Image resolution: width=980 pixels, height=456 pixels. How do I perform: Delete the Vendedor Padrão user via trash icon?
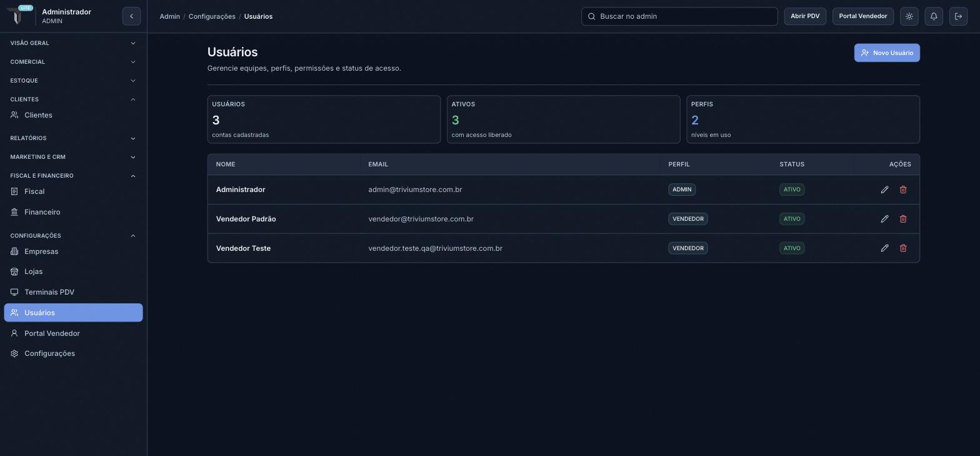click(903, 219)
